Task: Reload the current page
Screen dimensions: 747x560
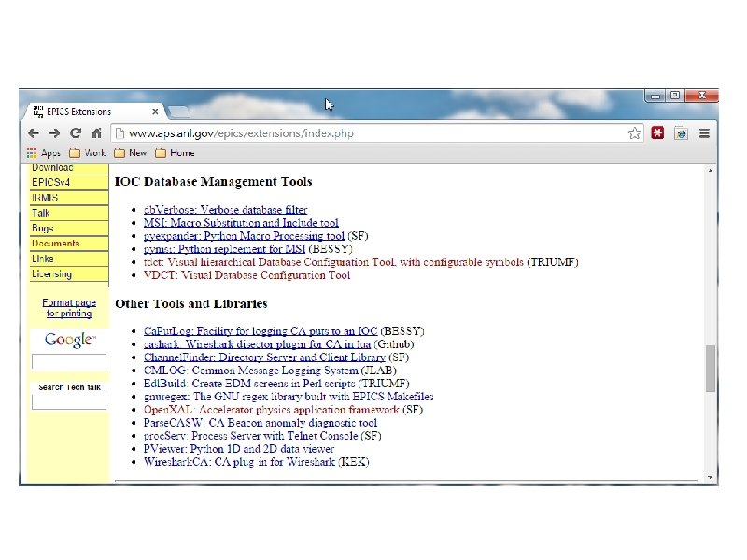Action: tap(76, 133)
